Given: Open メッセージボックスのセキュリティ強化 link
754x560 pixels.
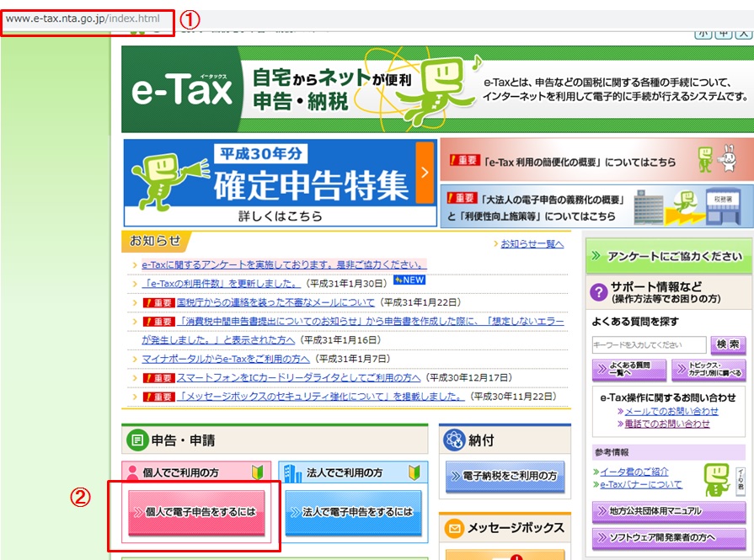Looking at the screenshot, I should coord(321,397).
